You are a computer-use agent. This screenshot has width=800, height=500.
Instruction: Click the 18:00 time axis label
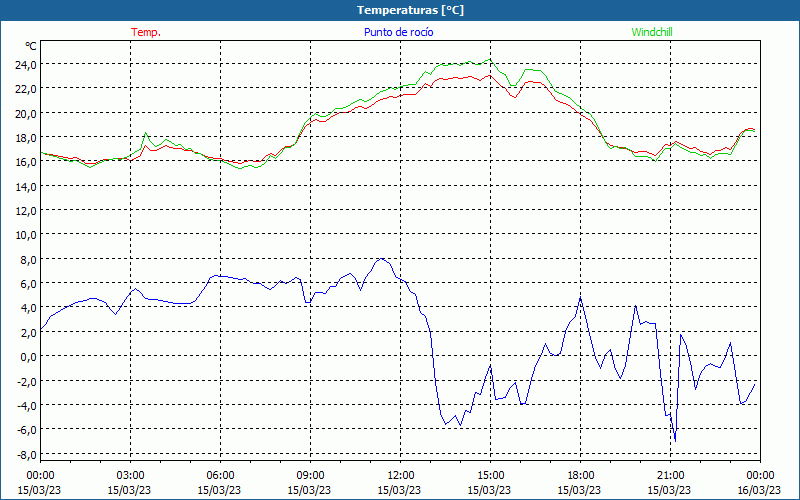point(580,476)
